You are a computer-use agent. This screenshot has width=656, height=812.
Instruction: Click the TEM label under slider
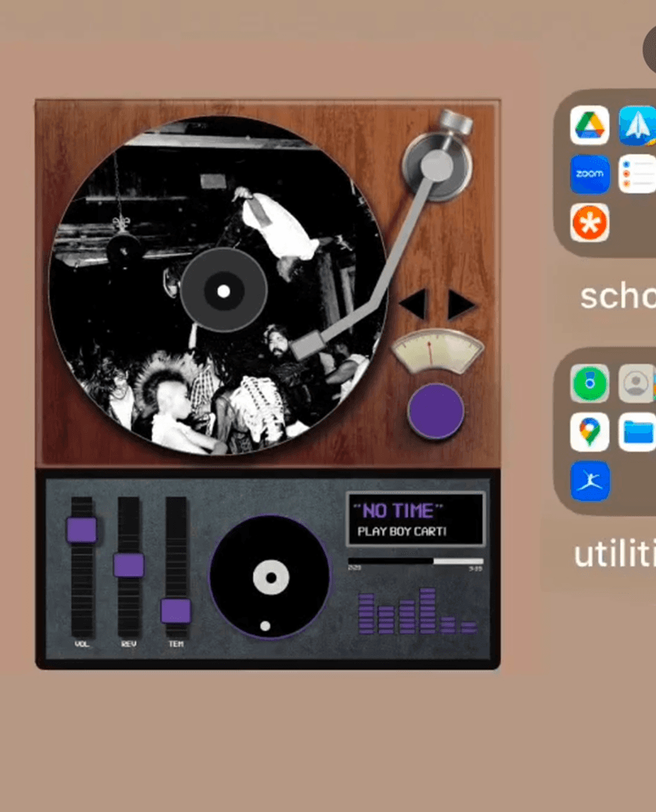(x=175, y=644)
